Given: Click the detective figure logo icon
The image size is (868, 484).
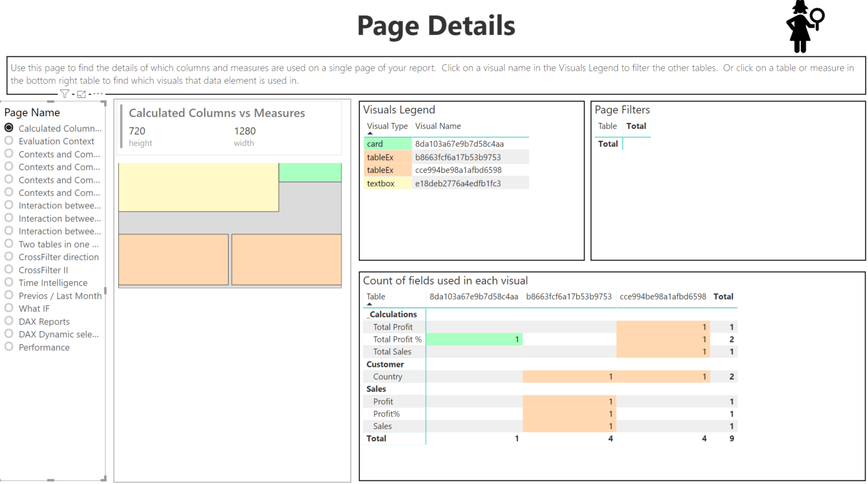Looking at the screenshot, I should pos(804,27).
